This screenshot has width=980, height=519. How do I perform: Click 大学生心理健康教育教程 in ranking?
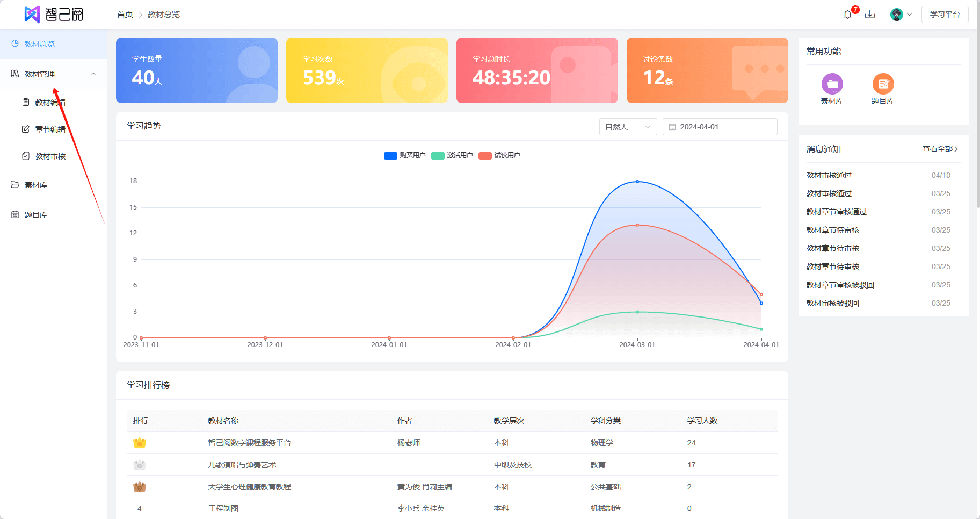250,487
